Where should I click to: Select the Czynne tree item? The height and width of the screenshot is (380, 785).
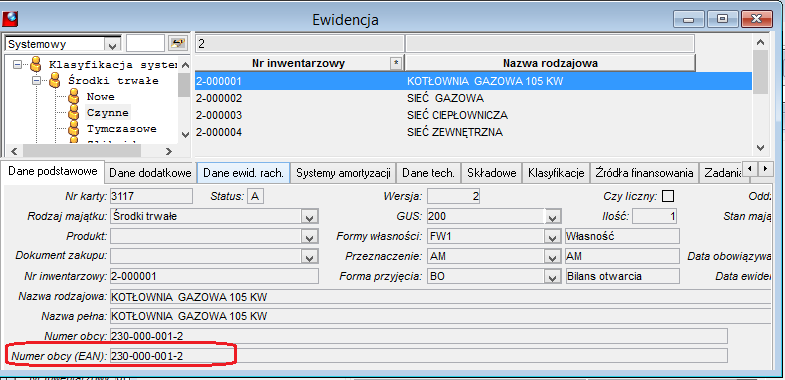(x=108, y=112)
